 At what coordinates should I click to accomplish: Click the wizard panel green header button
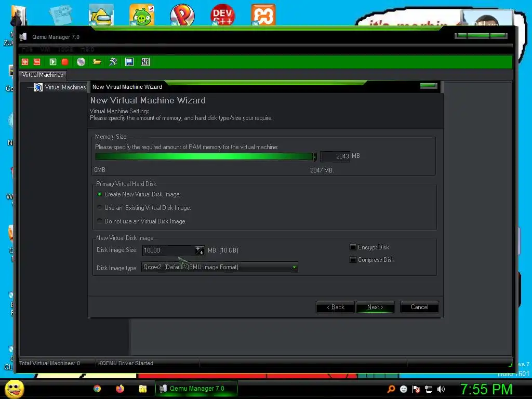(x=429, y=86)
